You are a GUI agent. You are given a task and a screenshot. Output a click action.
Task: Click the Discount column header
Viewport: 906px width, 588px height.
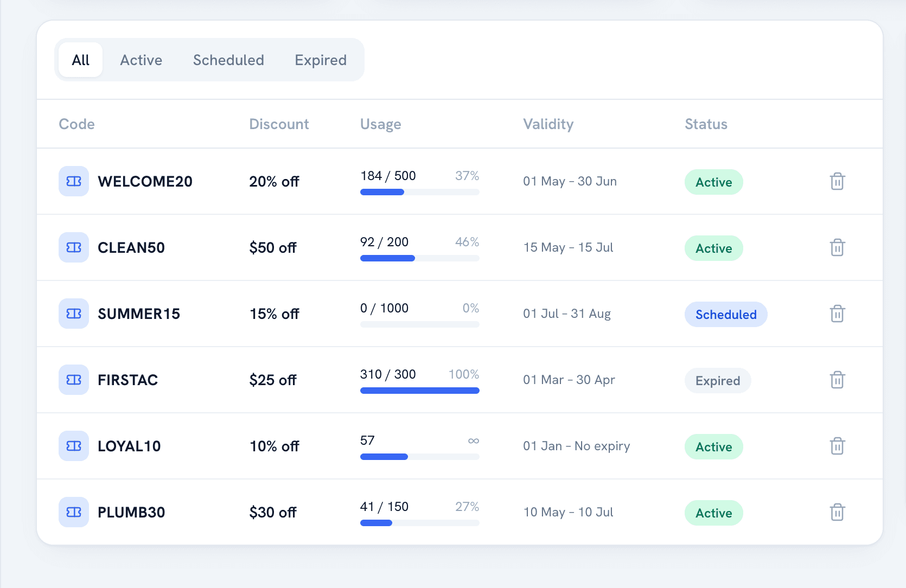279,124
